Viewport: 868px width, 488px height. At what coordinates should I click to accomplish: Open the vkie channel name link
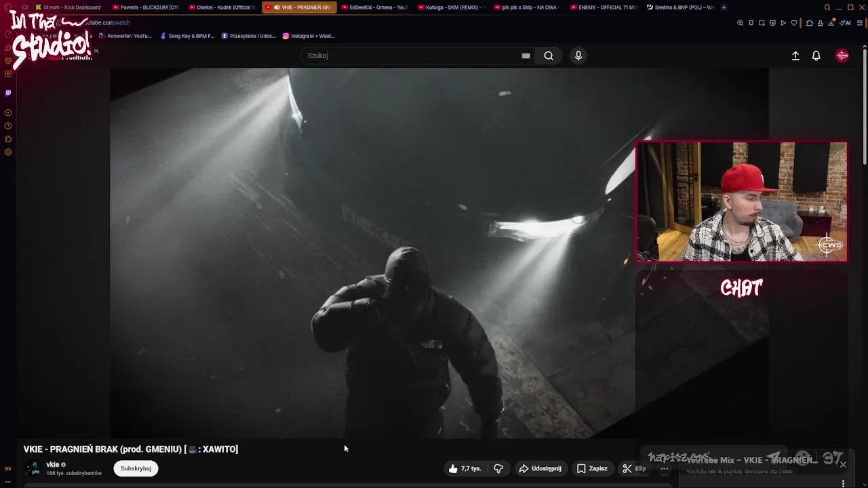coord(52,464)
